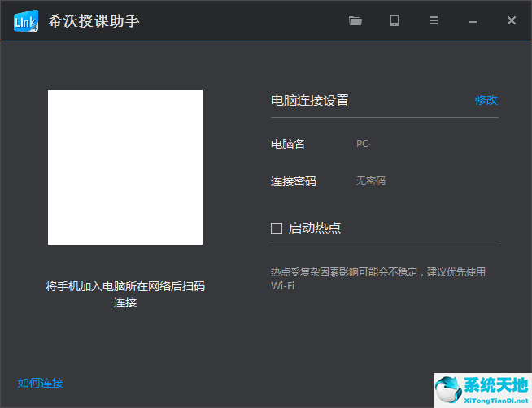Click the 希沃授课助手 title text
This screenshot has height=408, width=532.
click(94, 21)
